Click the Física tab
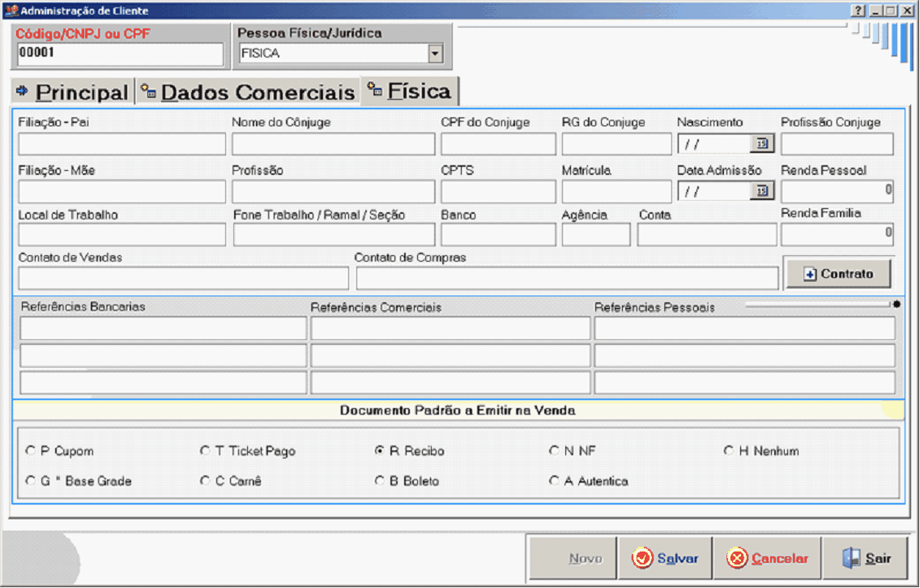 tap(410, 92)
